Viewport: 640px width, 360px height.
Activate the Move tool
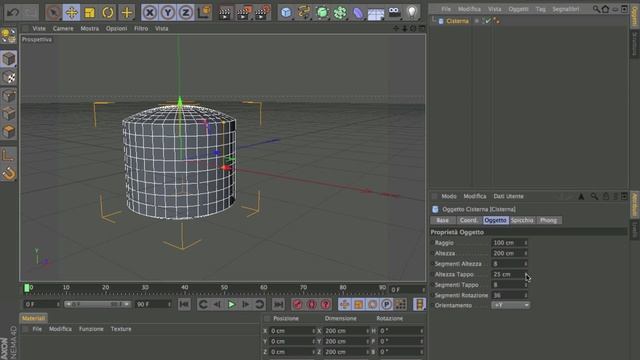(71, 12)
